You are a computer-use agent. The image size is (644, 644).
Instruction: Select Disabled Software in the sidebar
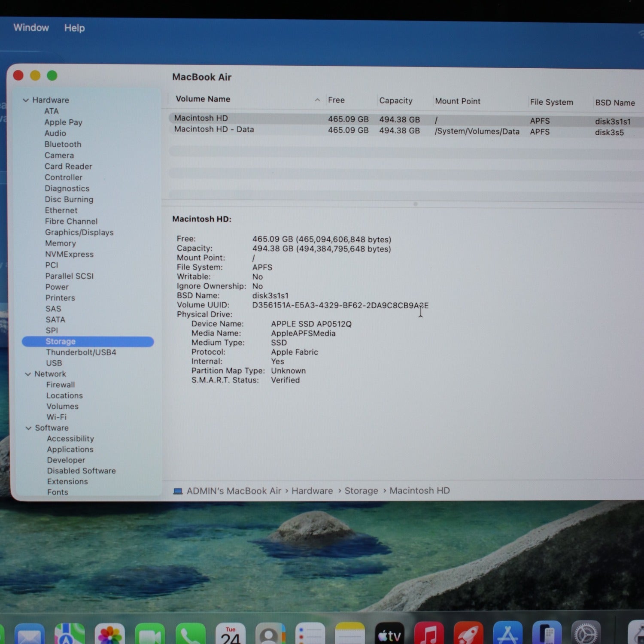82,471
